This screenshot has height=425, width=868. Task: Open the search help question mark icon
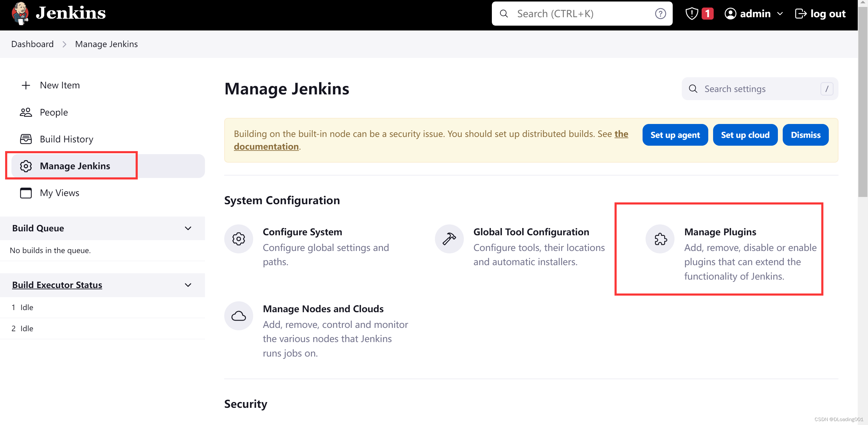coord(660,14)
